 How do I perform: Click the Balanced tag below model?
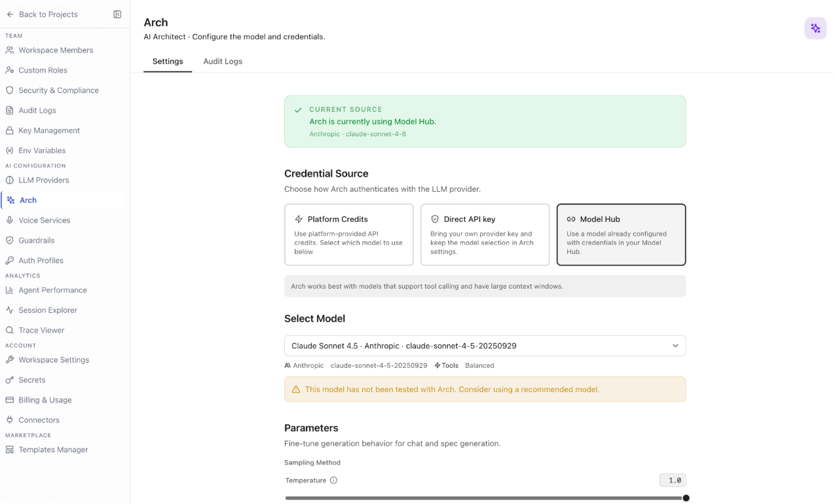coord(479,365)
